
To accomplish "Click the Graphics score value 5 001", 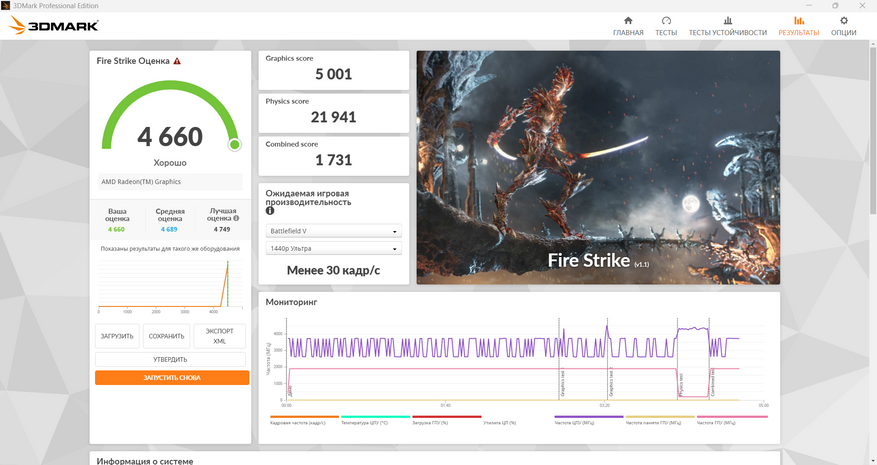I will click(333, 74).
